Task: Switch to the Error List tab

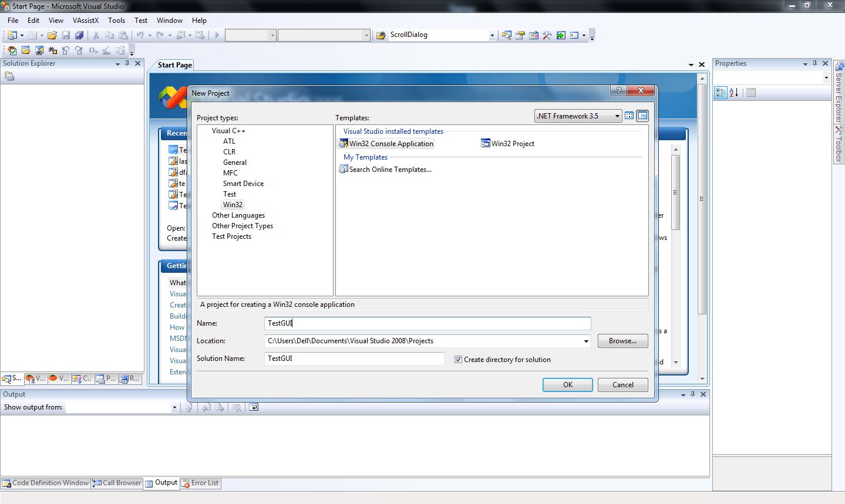Action: click(201, 483)
